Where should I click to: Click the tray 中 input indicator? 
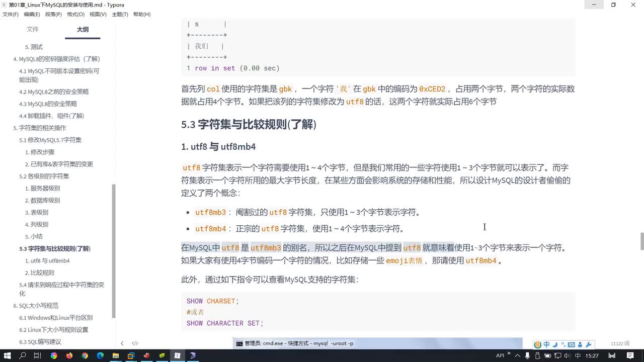click(x=577, y=355)
